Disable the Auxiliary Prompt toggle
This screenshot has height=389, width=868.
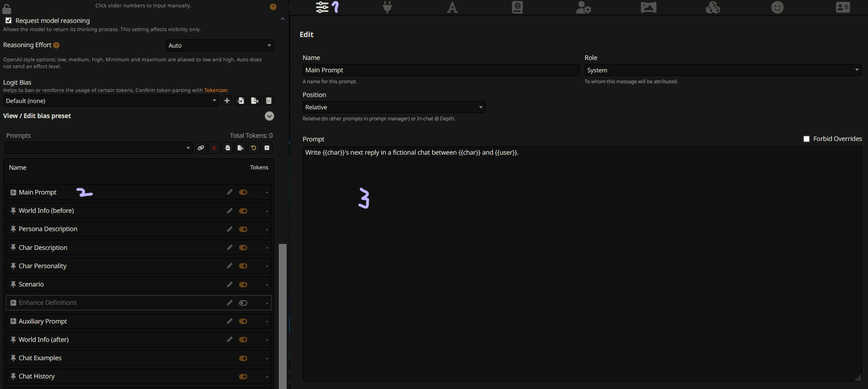click(x=243, y=321)
